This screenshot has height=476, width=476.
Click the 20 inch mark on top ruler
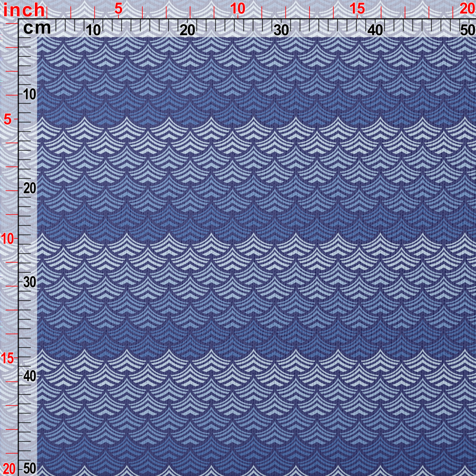466,9
